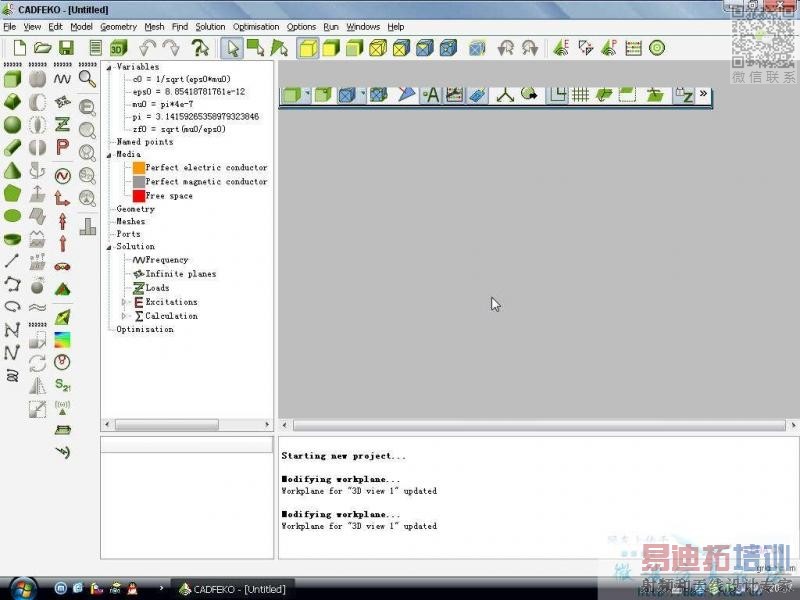Image resolution: width=800 pixels, height=600 pixels.
Task: Collapse the Media tree node
Action: (x=109, y=155)
